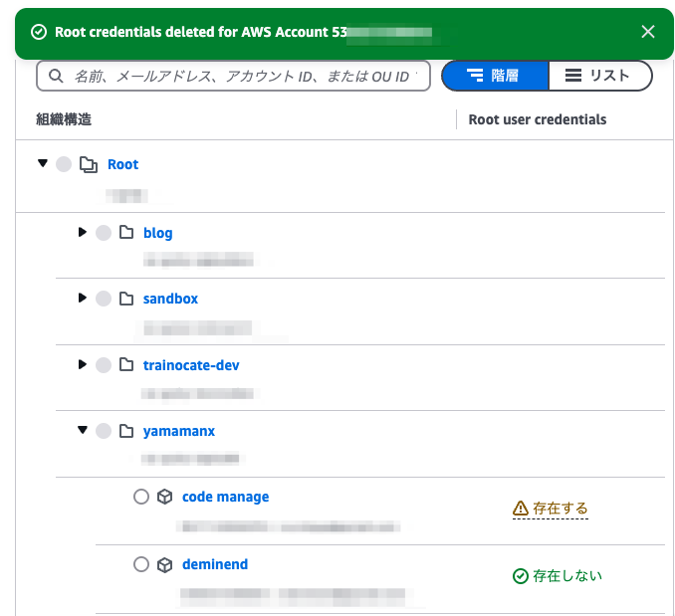675x616 pixels.
Task: Select the blog radio button
Action: tap(104, 233)
